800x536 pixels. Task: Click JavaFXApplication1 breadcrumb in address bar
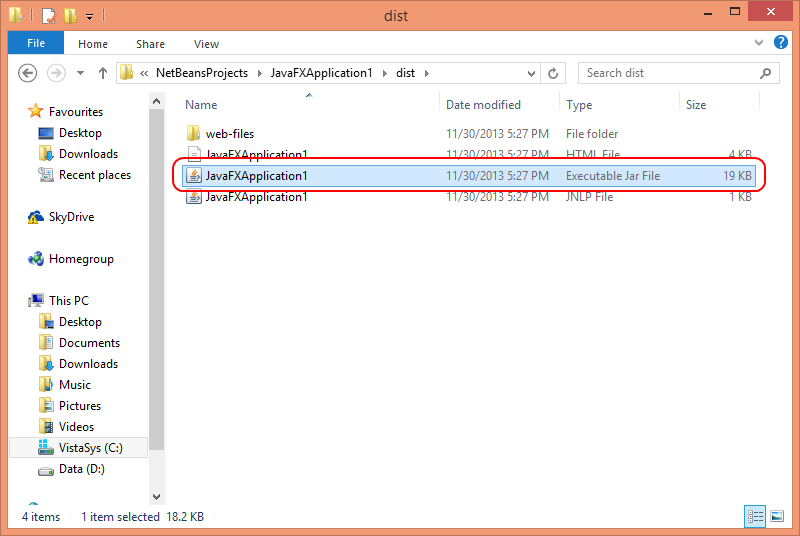point(321,73)
